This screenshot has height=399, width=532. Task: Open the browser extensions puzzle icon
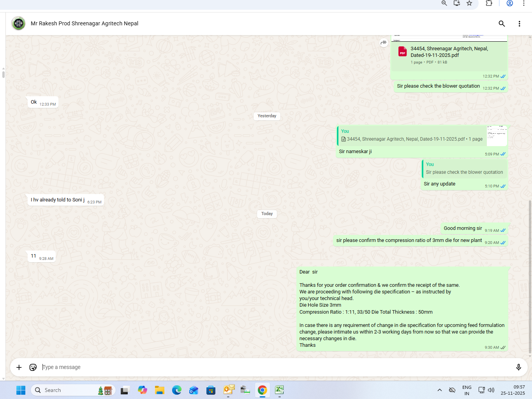tap(489, 4)
